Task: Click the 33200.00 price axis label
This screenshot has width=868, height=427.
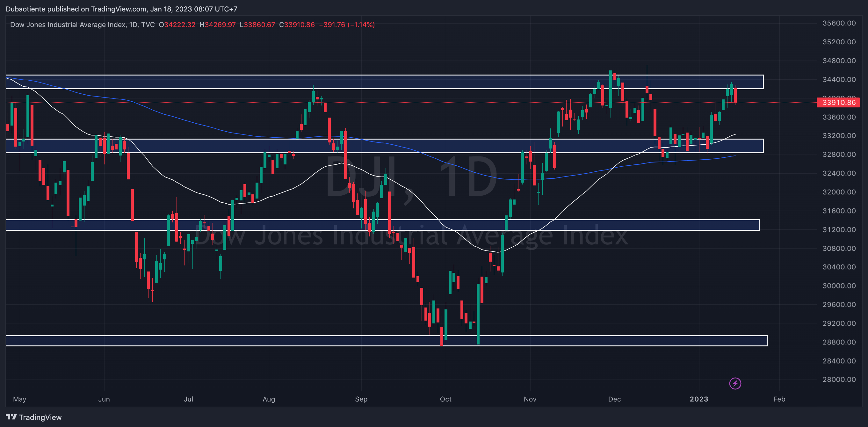Action: point(839,135)
